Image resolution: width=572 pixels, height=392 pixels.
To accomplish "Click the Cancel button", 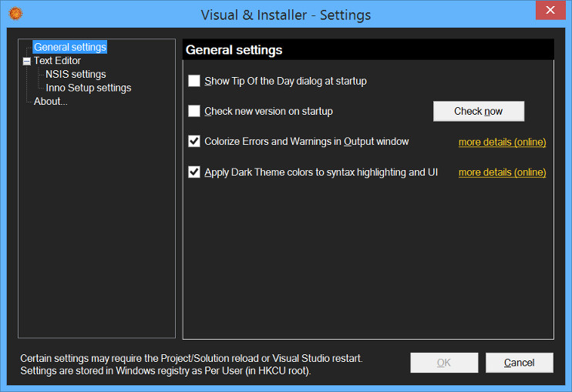I will click(519, 363).
